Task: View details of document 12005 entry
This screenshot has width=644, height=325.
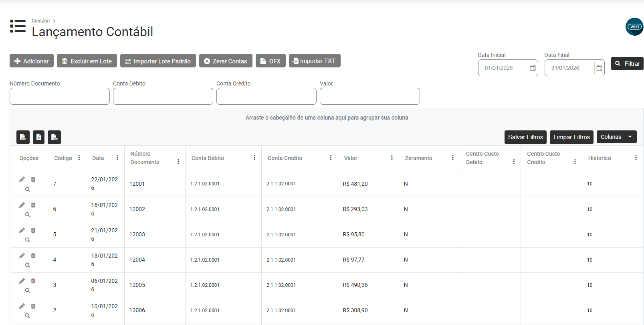Action: [28, 290]
